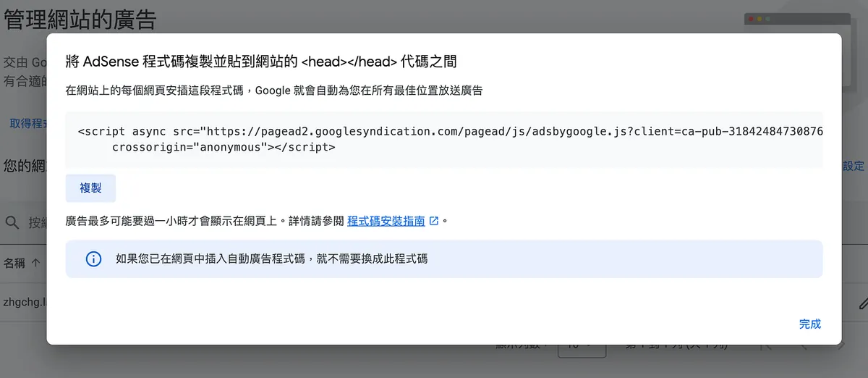Image resolution: width=868 pixels, height=378 pixels.
Task: Click the info banner about 自動廣告程式碼
Action: pos(443,259)
